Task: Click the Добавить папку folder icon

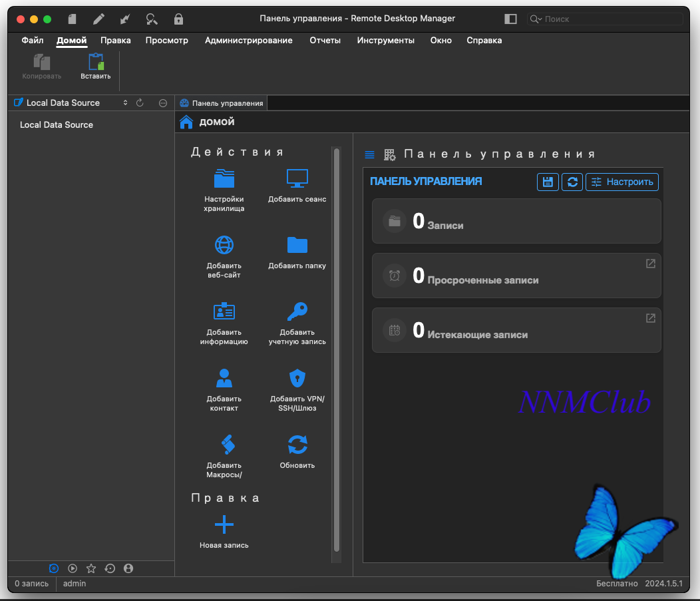Action: coord(297,245)
